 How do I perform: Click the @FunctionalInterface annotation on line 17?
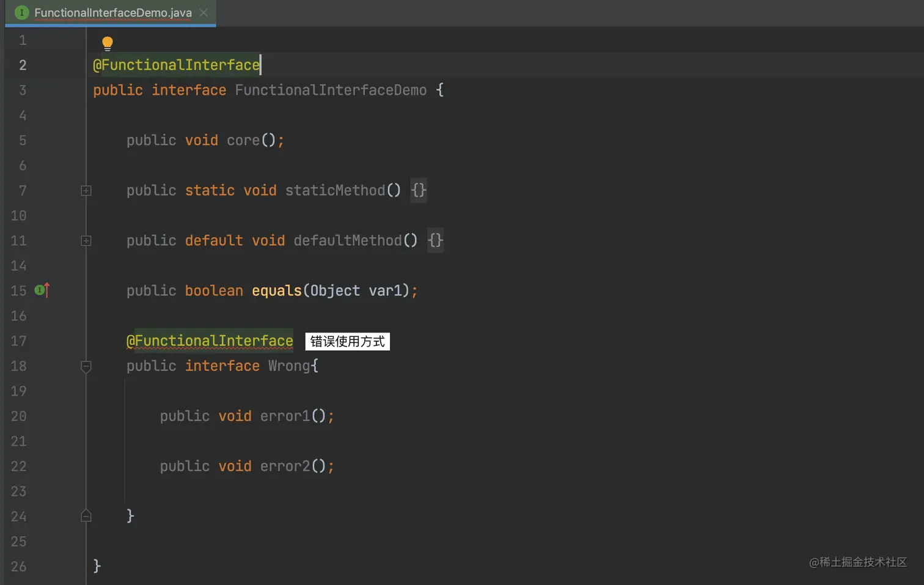[x=210, y=340]
